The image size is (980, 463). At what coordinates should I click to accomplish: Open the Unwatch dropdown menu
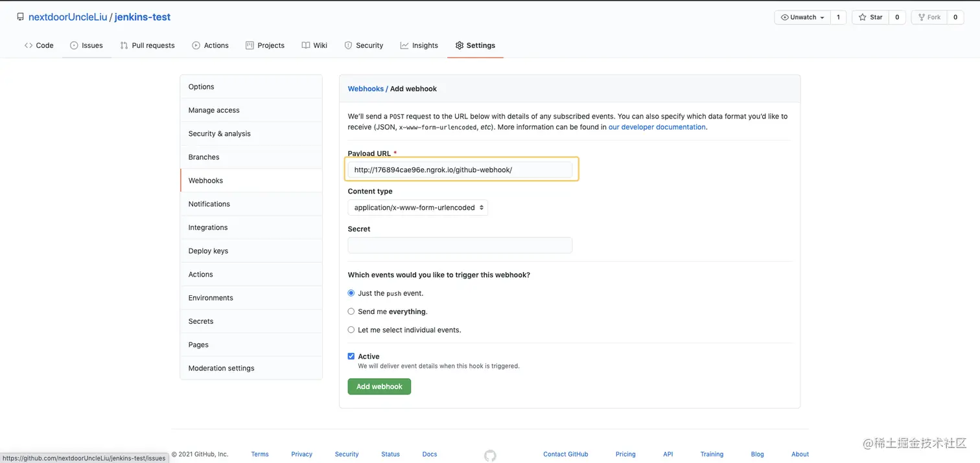click(802, 17)
